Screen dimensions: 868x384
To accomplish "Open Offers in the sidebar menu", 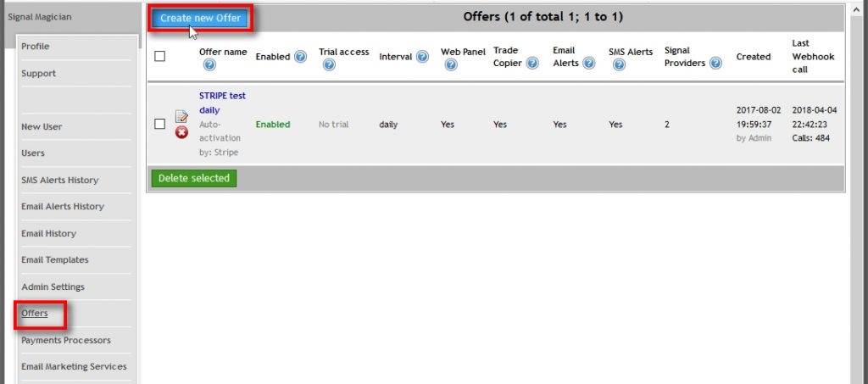I will [35, 314].
